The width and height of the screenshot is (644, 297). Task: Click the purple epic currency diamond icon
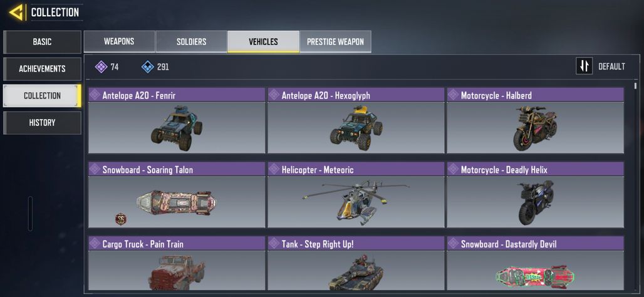pyautogui.click(x=101, y=66)
